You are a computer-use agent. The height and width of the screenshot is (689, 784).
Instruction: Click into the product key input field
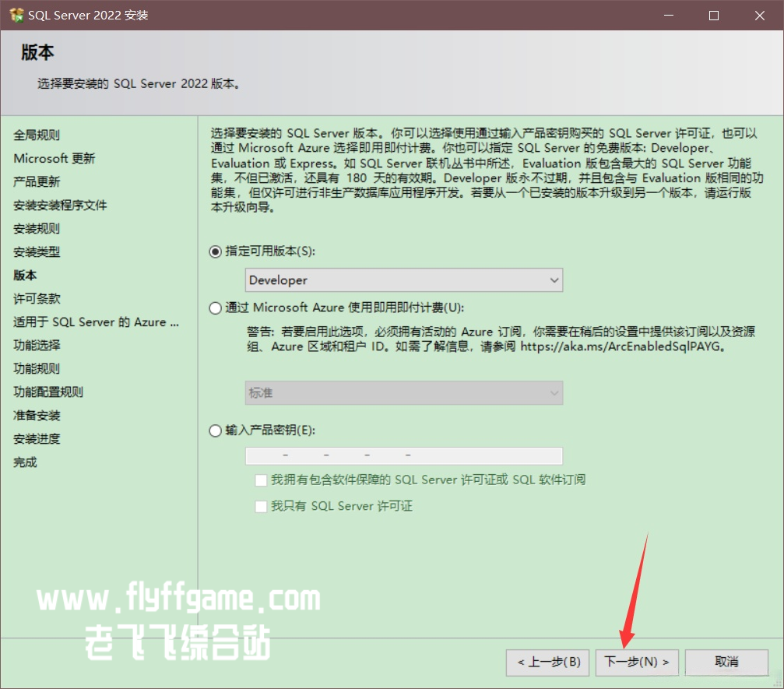click(404, 455)
